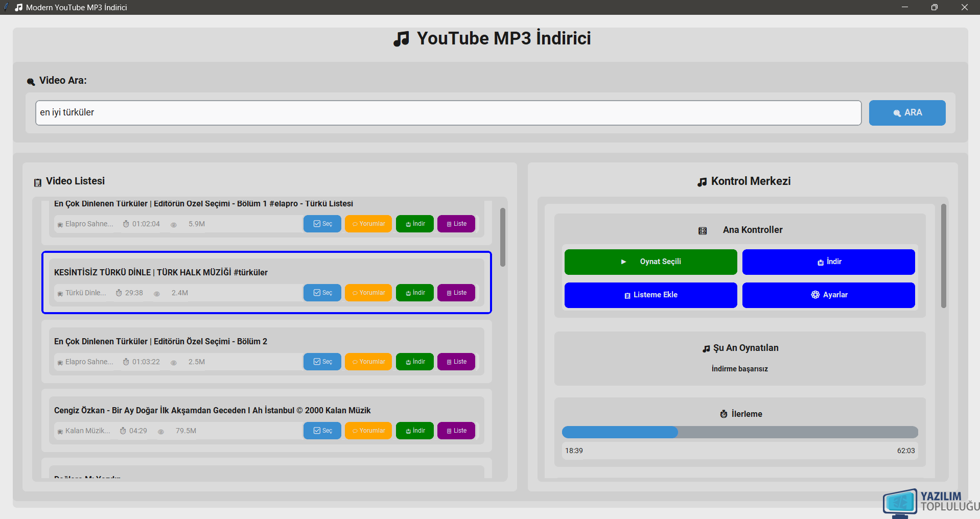Click title 'Cengiz Özkan - Bir Ay Doğar'
980x519 pixels.
point(213,411)
